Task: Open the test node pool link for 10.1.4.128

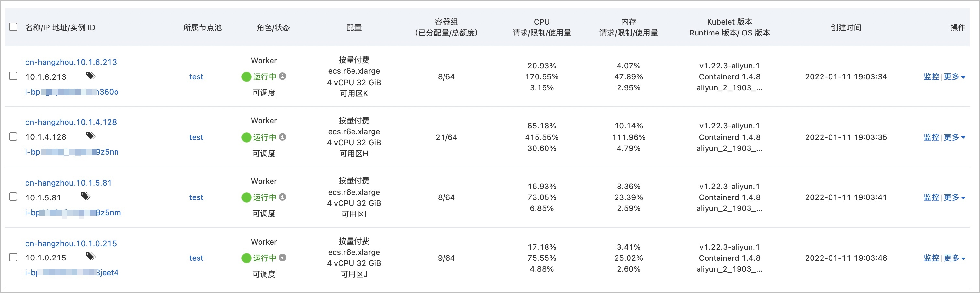Action: point(196,137)
